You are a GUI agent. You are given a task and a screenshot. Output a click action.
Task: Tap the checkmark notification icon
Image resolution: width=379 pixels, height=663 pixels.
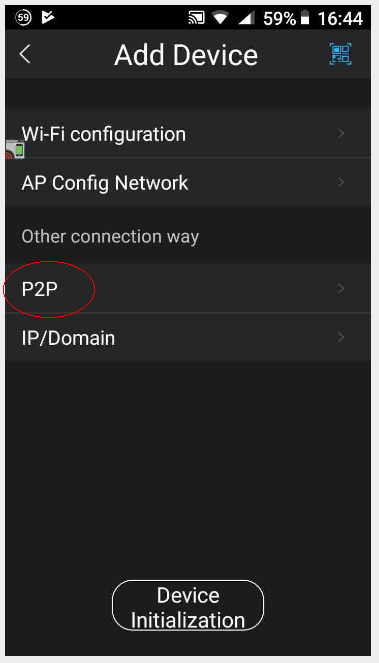click(x=47, y=18)
